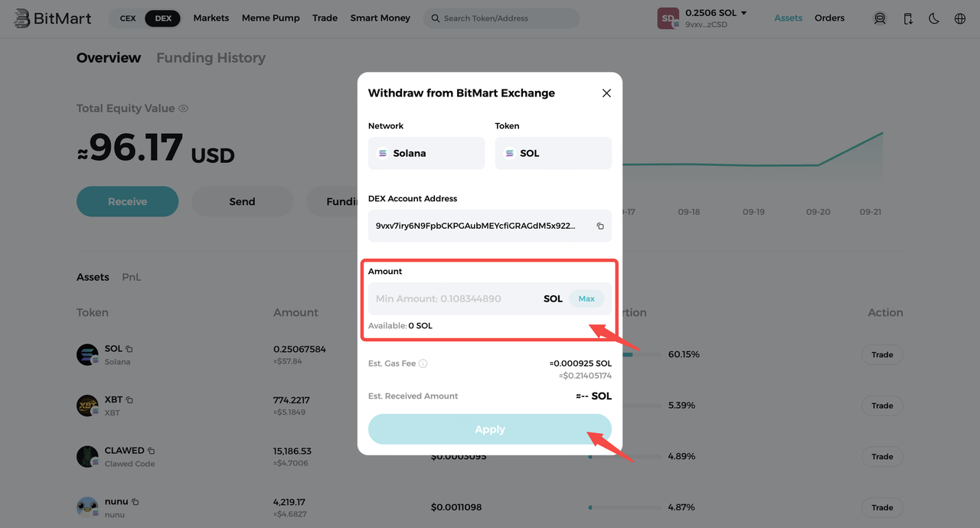Copy the XBT token address
Viewport: 980px width, 528px height.
[x=129, y=399]
